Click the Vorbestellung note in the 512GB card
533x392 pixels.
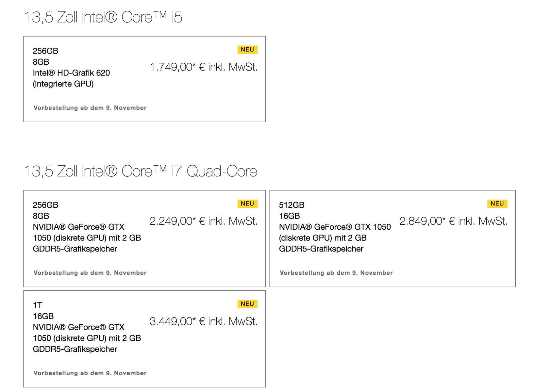click(x=336, y=273)
